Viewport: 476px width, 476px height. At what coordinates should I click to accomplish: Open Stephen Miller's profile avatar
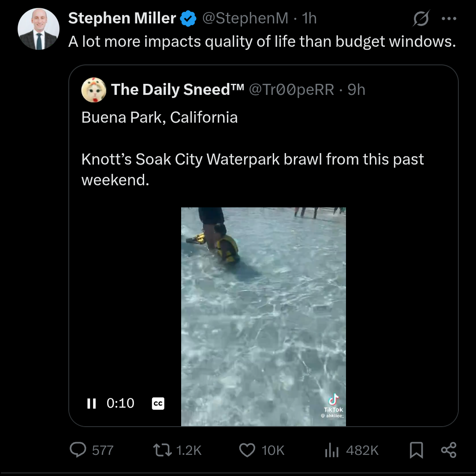[38, 29]
